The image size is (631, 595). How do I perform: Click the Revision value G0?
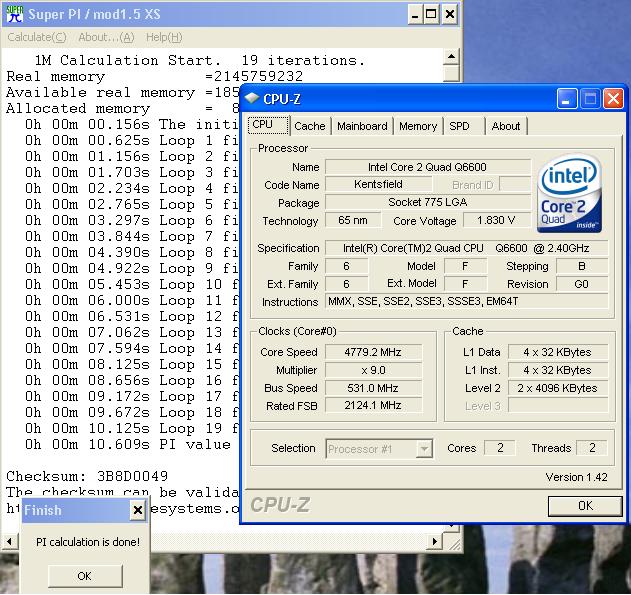[582, 284]
